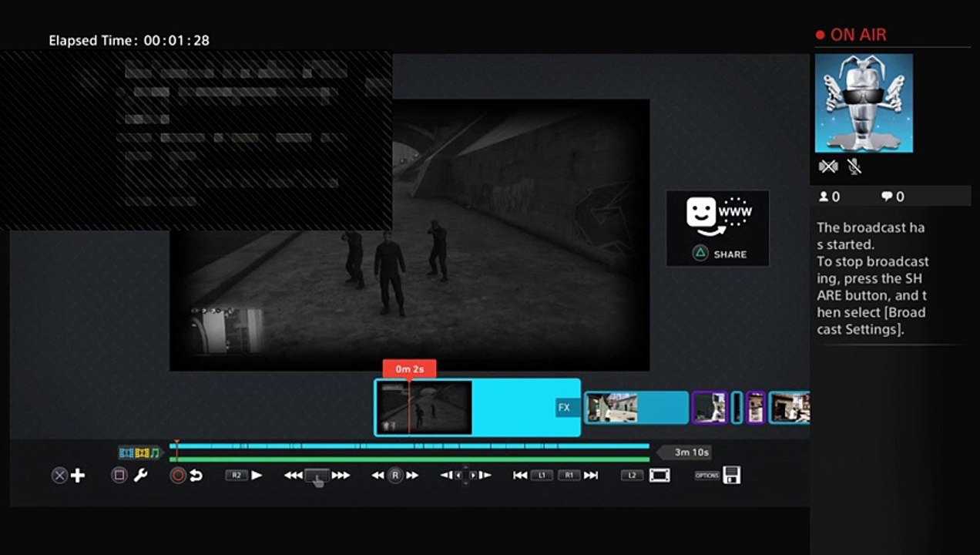Viewport: 980px width, 555px height.
Task: Select the first purple-bordered clip
Action: (710, 407)
